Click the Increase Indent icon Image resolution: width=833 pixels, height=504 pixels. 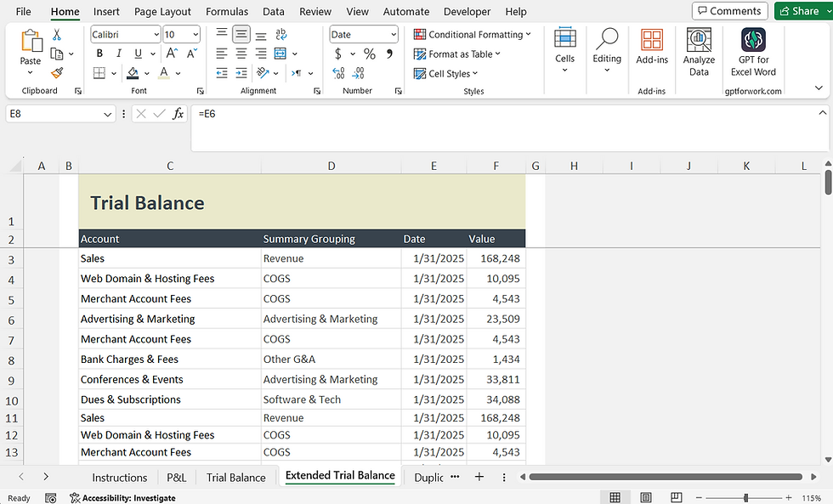[x=241, y=73]
